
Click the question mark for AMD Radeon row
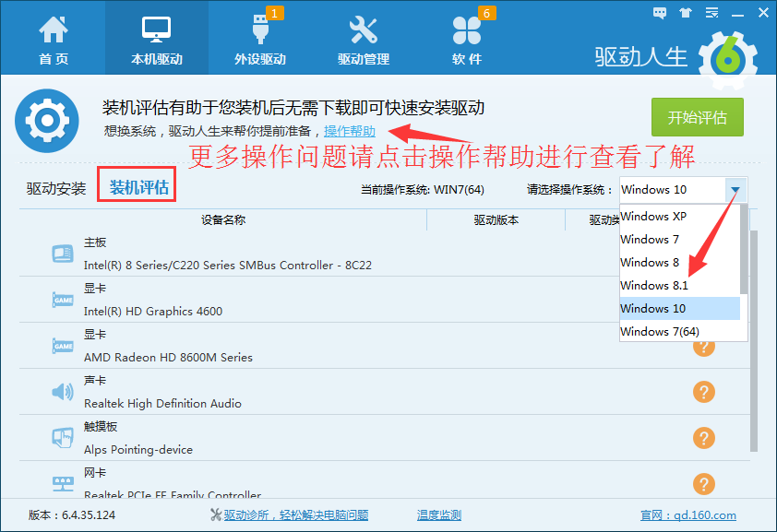704,346
